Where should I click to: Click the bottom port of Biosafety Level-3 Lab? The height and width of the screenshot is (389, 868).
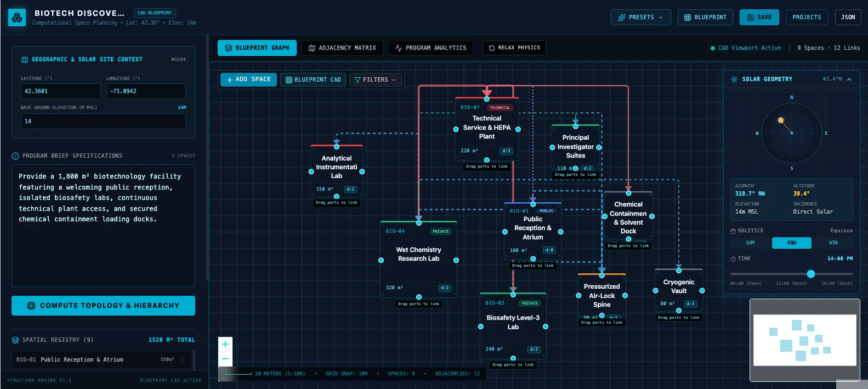pyautogui.click(x=513, y=358)
